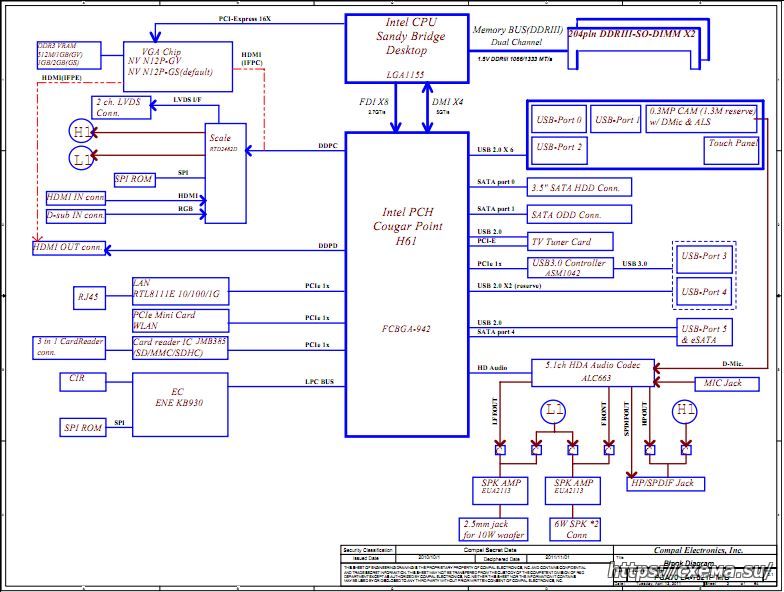Click the H1 circle under MIC Jack
The width and height of the screenshot is (784, 592).
pos(685,410)
